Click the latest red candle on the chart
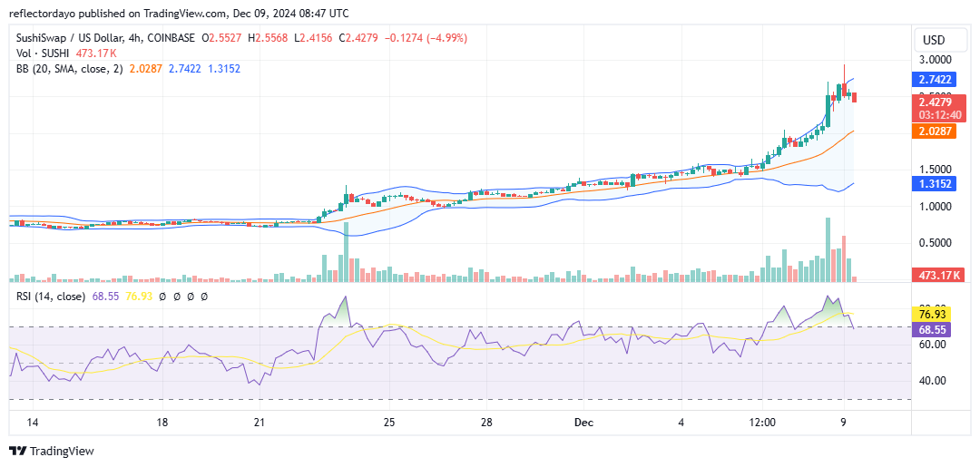The width and height of the screenshot is (980, 467). (855, 97)
